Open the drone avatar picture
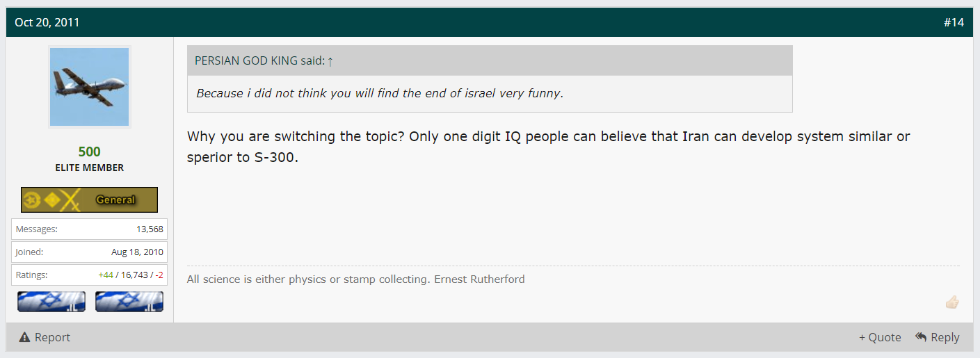This screenshot has height=358, width=980. (x=90, y=87)
